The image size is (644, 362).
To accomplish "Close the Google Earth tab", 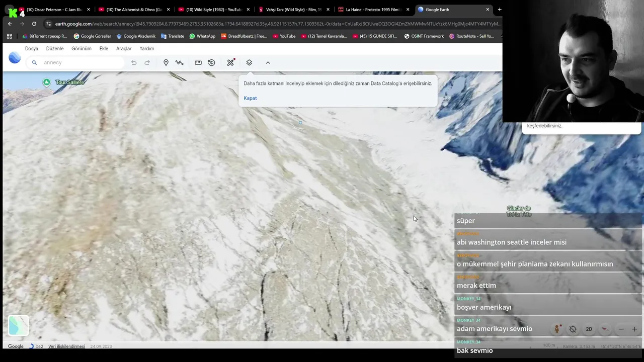I will [488, 10].
